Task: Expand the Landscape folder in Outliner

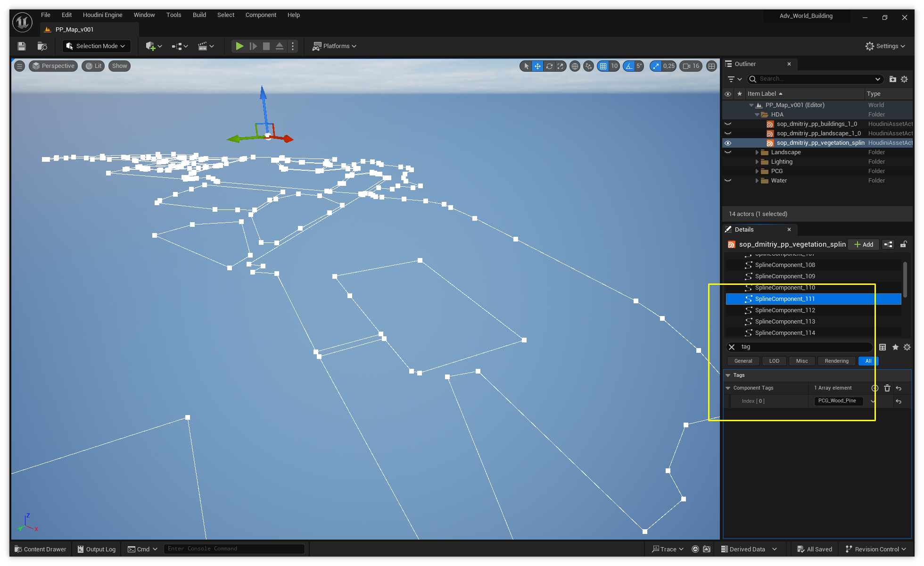Action: 757,152
